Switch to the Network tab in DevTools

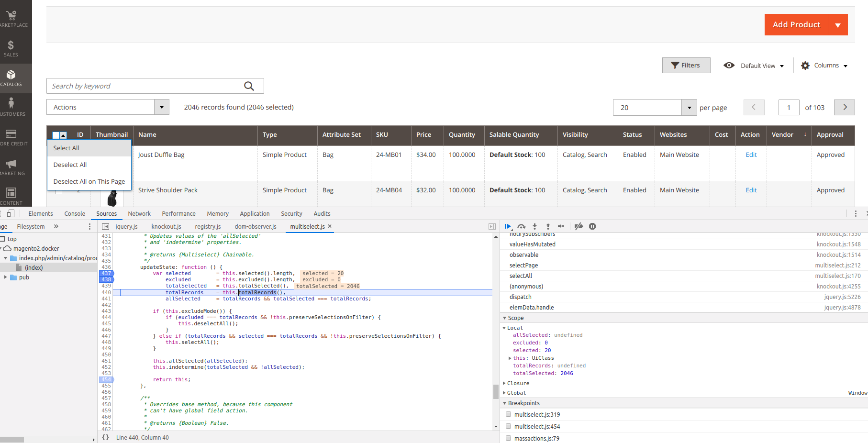coord(139,213)
